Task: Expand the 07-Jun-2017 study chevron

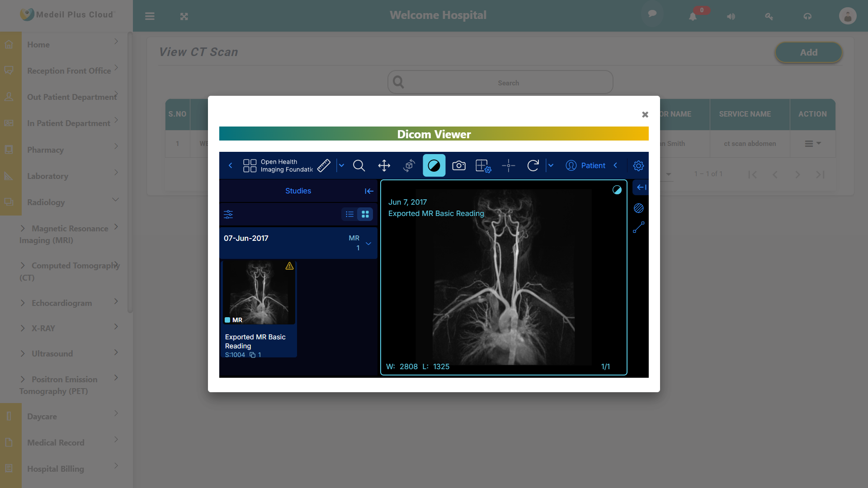Action: click(x=368, y=244)
